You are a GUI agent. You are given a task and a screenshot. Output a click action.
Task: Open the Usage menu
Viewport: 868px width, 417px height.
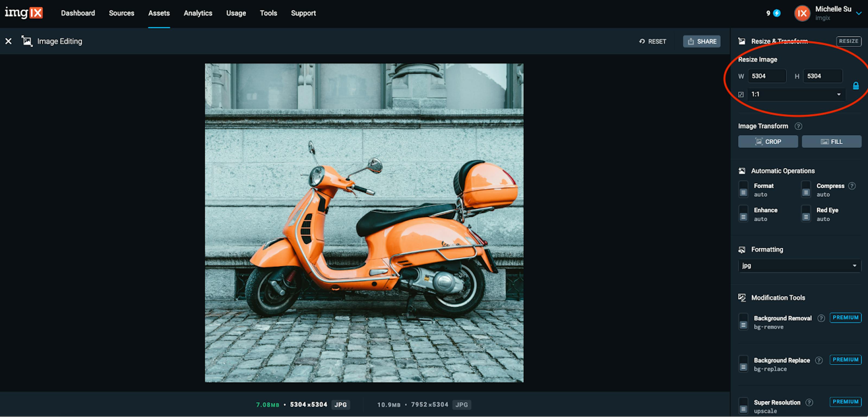point(236,13)
